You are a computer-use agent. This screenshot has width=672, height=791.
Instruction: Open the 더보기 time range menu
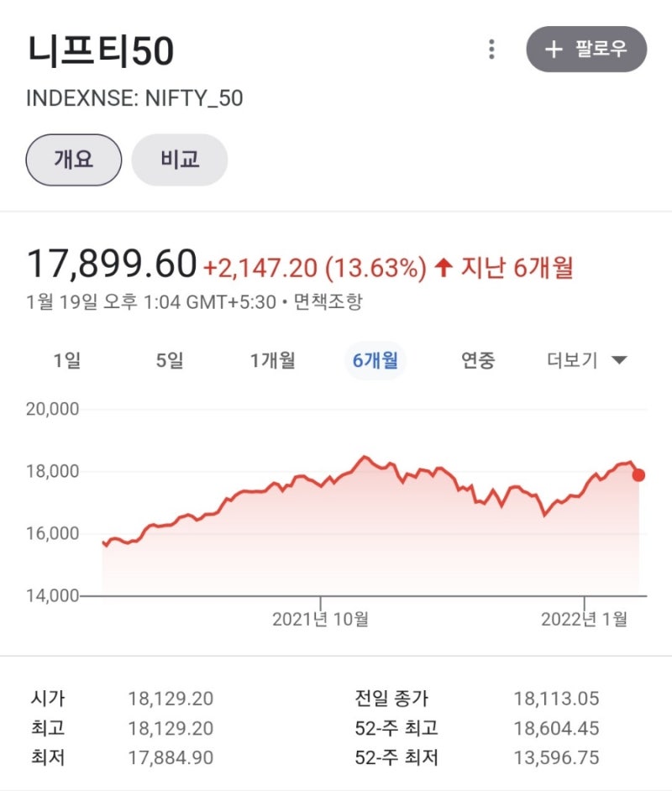[586, 360]
